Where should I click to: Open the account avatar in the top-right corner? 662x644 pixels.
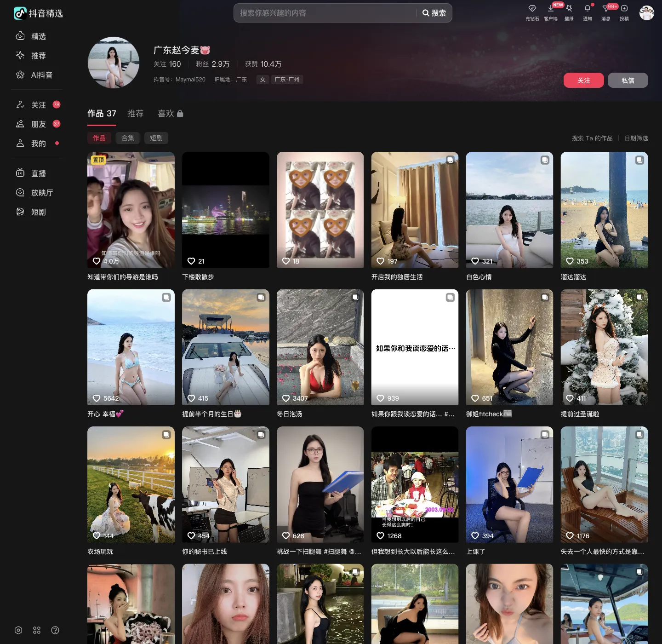click(x=646, y=13)
